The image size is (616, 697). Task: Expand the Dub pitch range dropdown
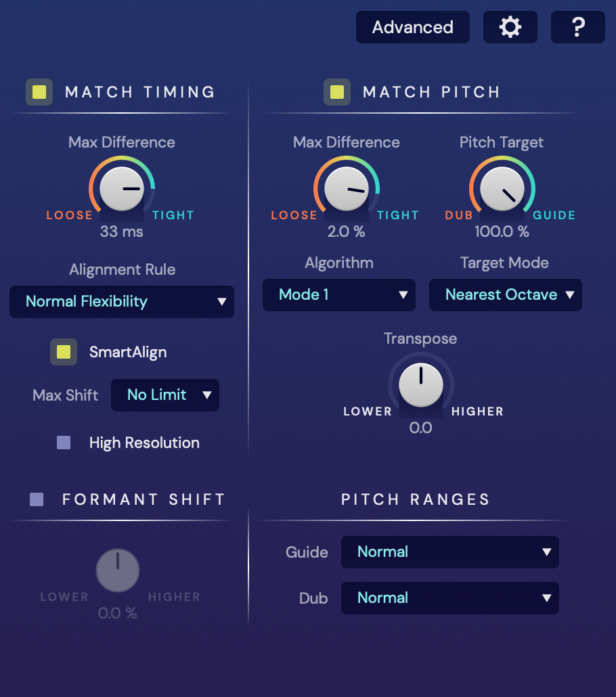(449, 598)
